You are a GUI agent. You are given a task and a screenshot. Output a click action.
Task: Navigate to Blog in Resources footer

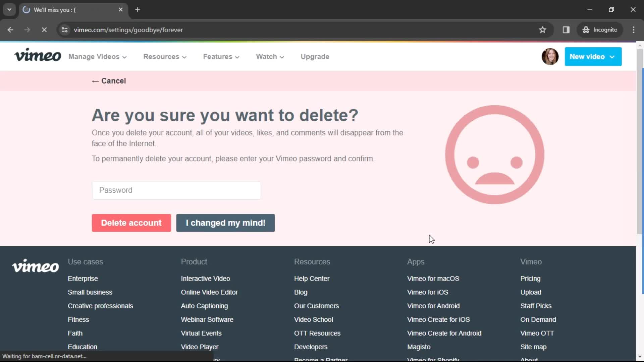300,292
